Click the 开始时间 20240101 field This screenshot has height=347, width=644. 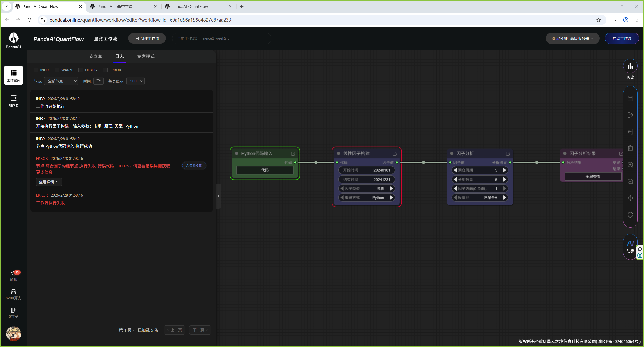click(x=367, y=170)
